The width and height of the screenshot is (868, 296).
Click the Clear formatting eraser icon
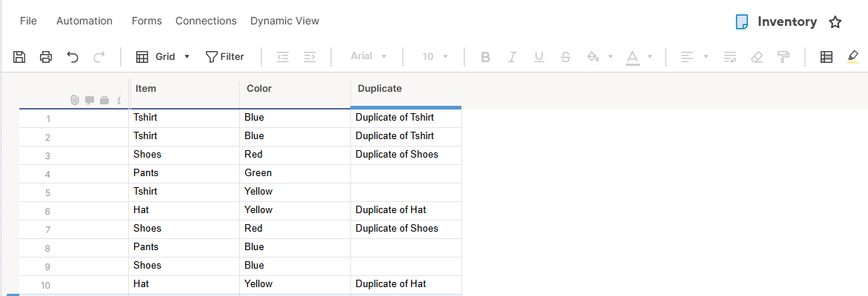point(757,56)
